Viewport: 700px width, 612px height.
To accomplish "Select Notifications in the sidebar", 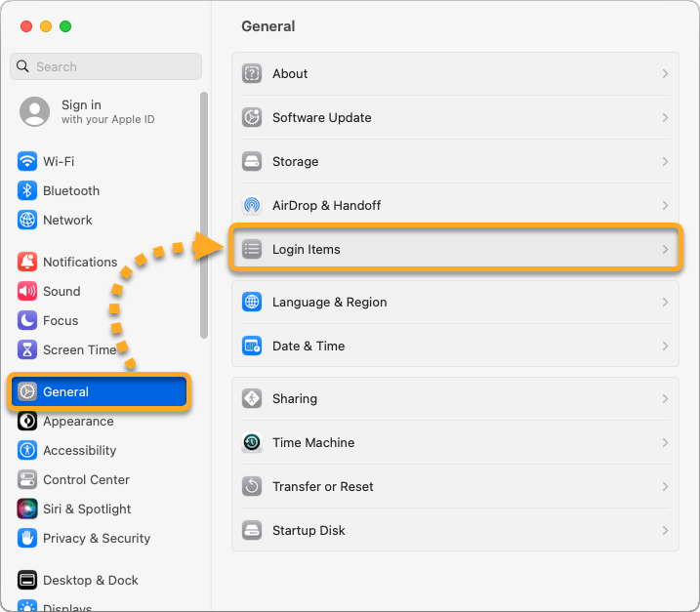I will click(x=79, y=262).
